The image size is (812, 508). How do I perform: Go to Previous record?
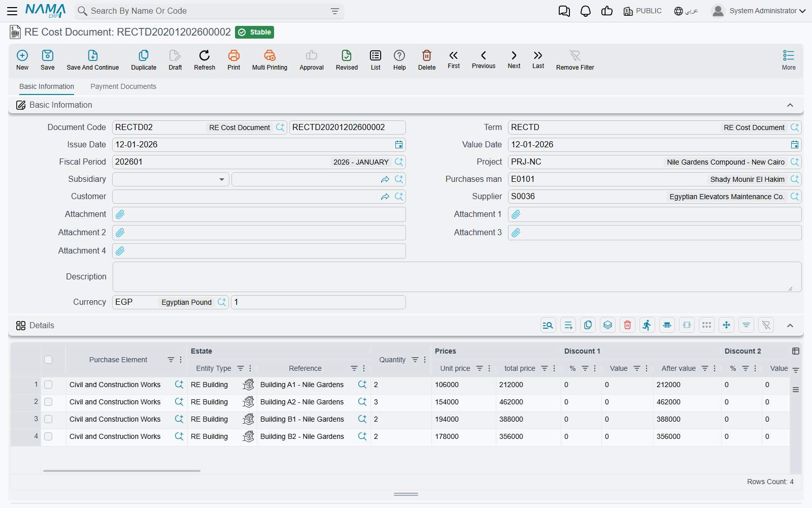click(x=484, y=59)
